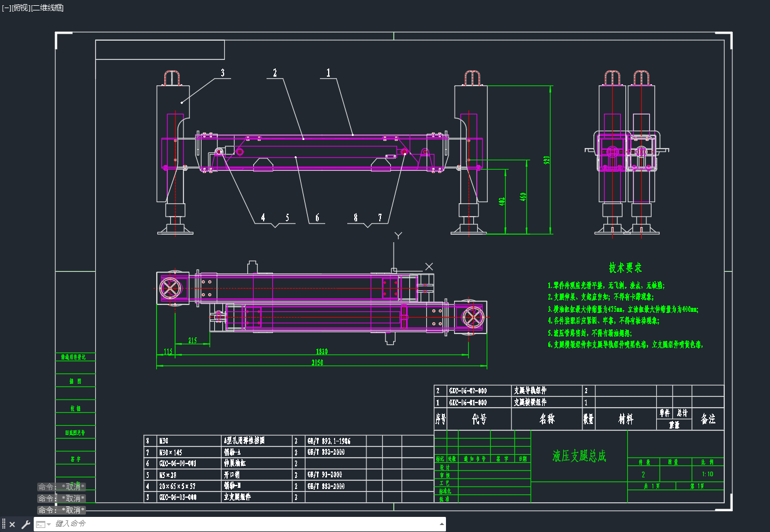Select the 材料 column header
The image size is (770, 532).
(x=626, y=419)
